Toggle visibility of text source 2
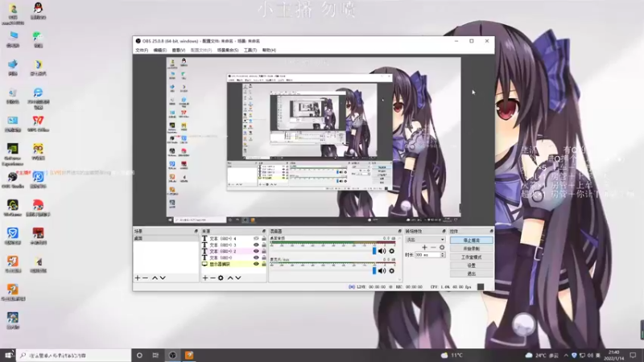 [256, 251]
